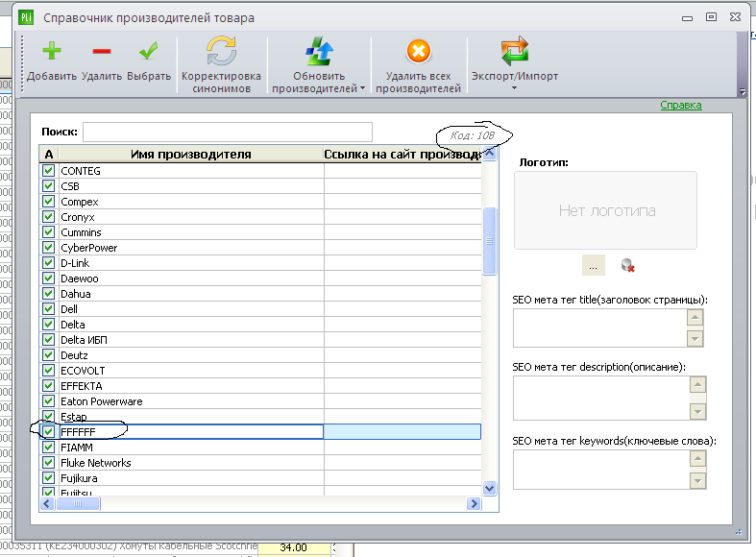Click the Экспорт/Импорт arrows icon
The width and height of the screenshot is (756, 557).
(x=515, y=51)
